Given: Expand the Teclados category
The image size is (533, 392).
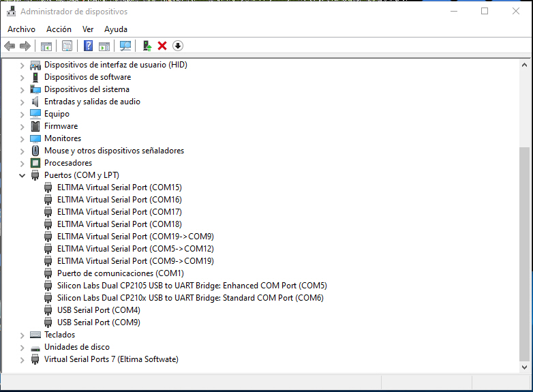Looking at the screenshot, I should click(x=22, y=335).
